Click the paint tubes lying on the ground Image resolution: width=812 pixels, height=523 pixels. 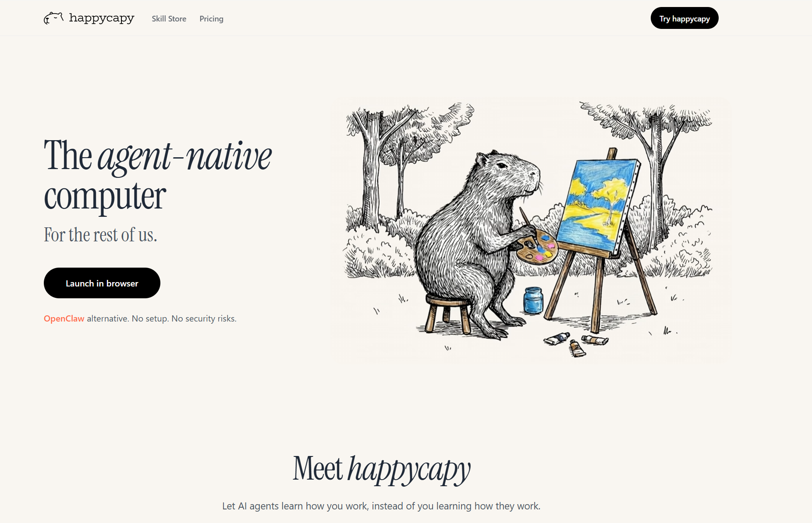[575, 343]
